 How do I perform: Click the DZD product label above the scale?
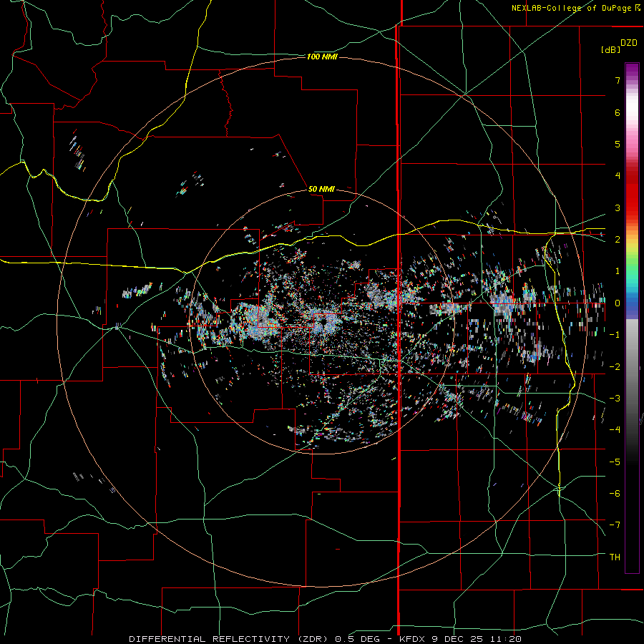pos(629,43)
